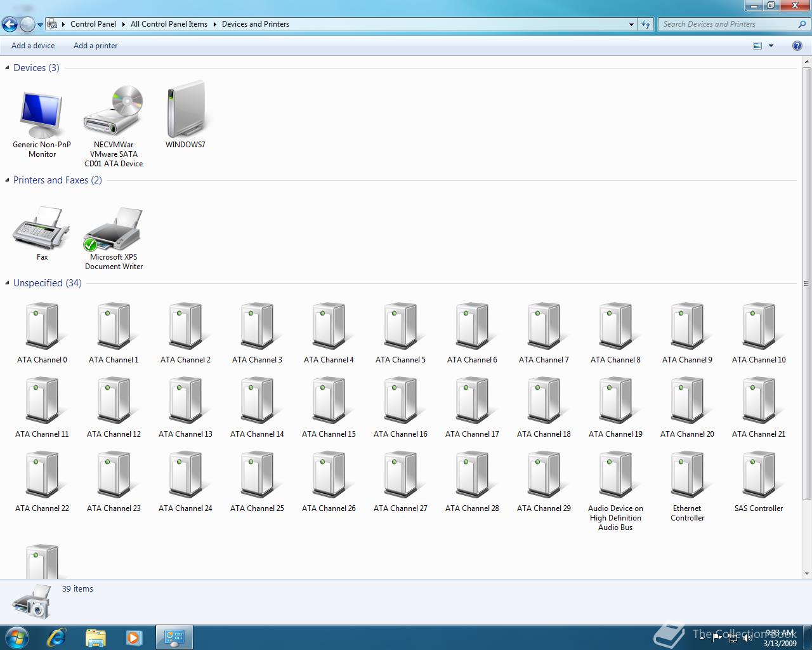This screenshot has height=650, width=812.
Task: Navigate to All Control Panel Items breadcrumb
Action: coord(169,24)
